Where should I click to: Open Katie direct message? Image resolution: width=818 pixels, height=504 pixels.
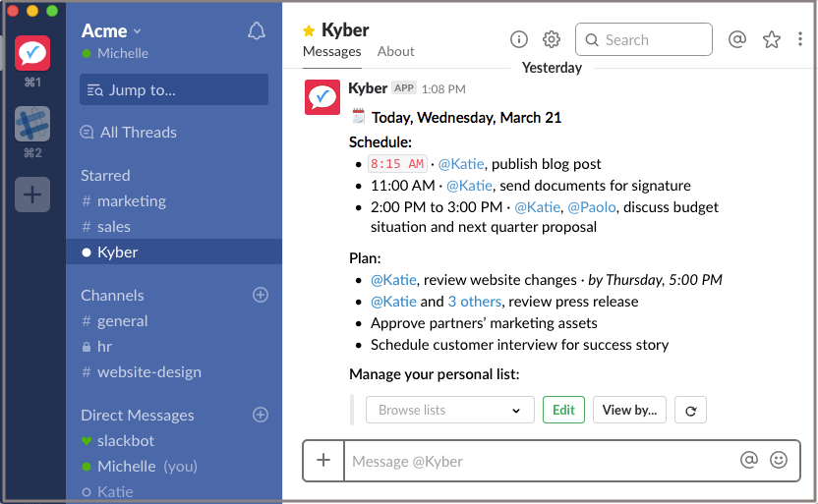(x=107, y=492)
